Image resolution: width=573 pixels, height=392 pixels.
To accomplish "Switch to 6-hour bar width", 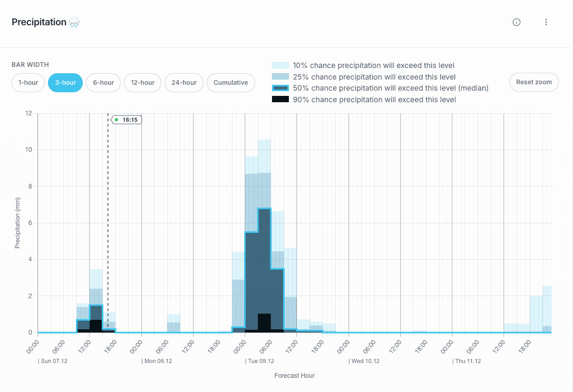I will tap(103, 82).
